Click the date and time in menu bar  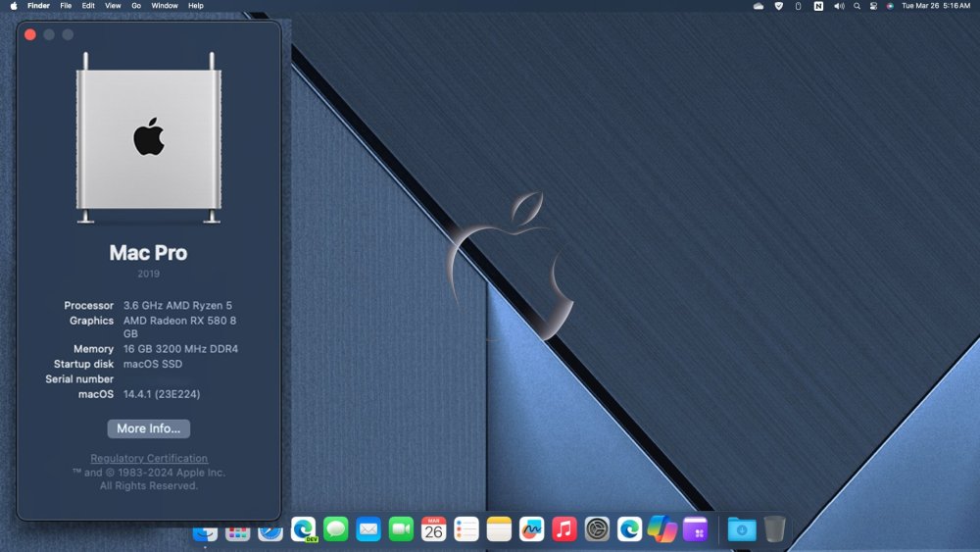click(936, 6)
